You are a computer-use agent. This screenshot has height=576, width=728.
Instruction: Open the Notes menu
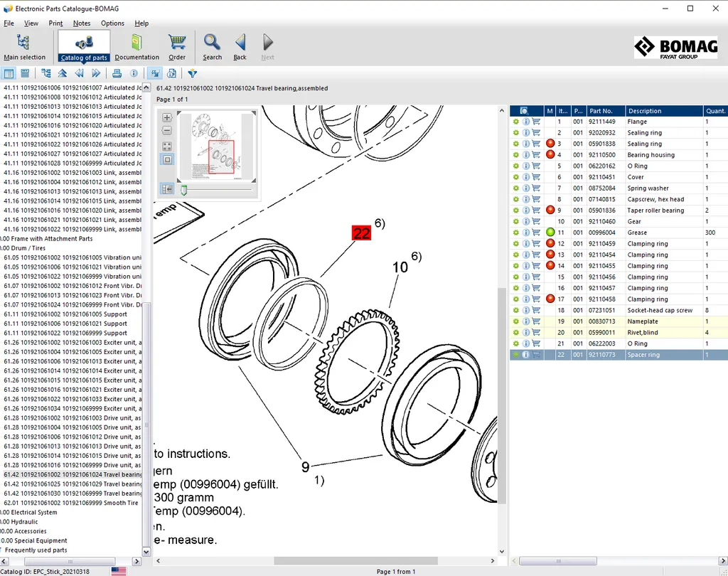point(82,23)
